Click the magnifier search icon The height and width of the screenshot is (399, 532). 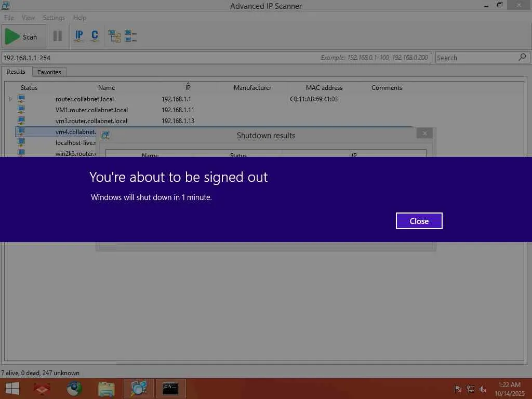[x=522, y=57]
